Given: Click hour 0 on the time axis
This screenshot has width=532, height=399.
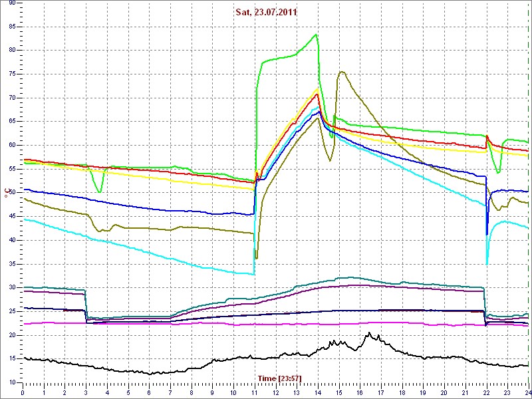Looking at the screenshot, I should point(23,392).
